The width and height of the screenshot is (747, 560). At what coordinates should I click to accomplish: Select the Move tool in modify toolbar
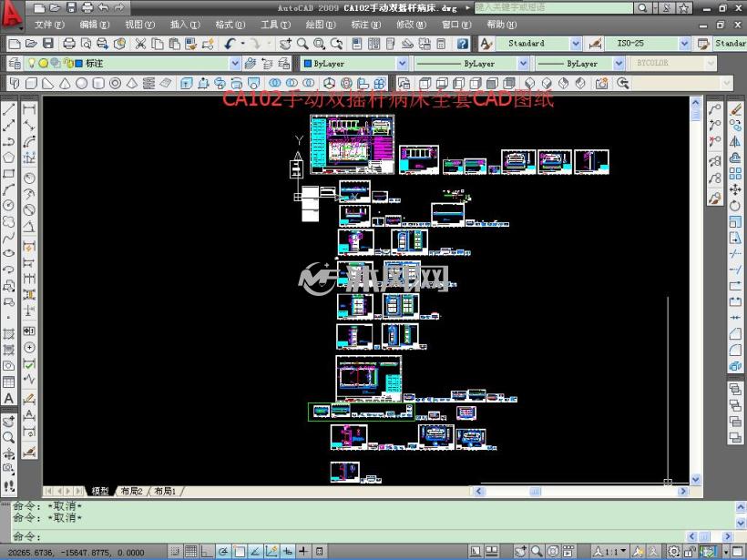(735, 189)
